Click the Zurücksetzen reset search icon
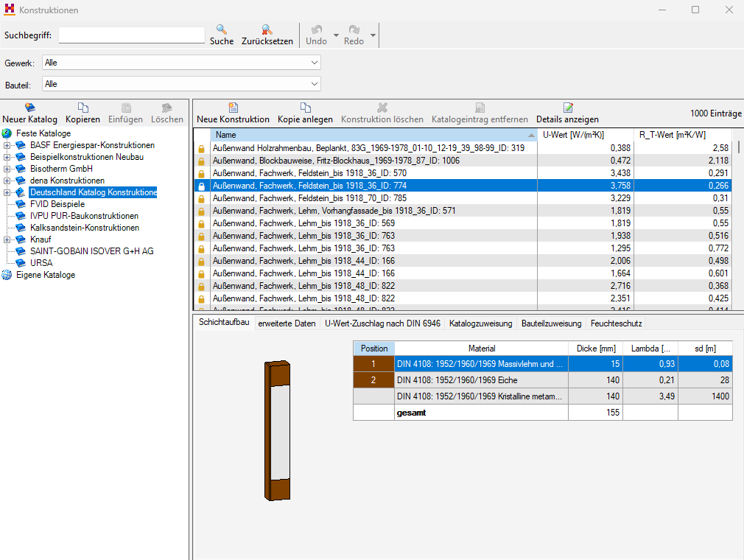 [267, 29]
